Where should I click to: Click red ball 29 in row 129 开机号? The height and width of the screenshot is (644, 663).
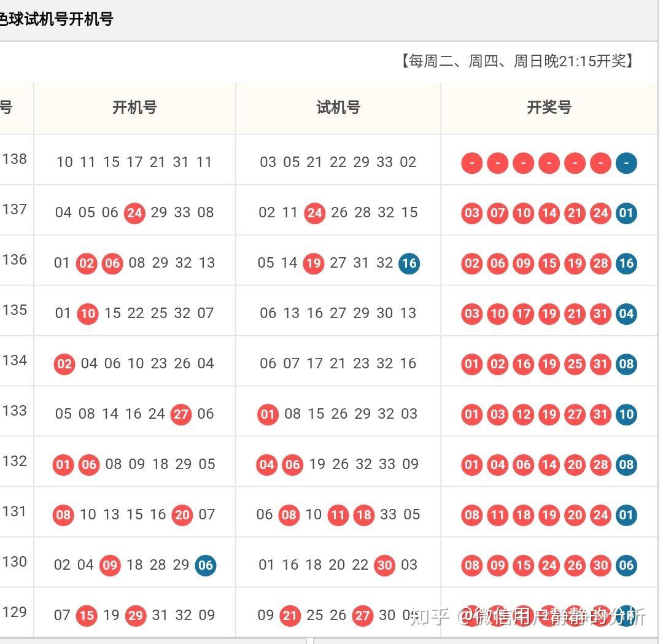click(x=136, y=615)
